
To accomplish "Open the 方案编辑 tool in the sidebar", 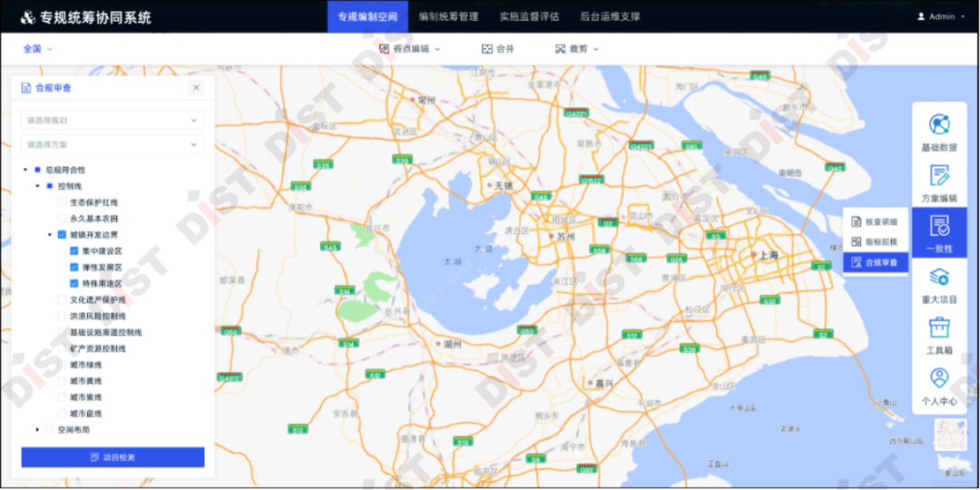I will pos(939,183).
